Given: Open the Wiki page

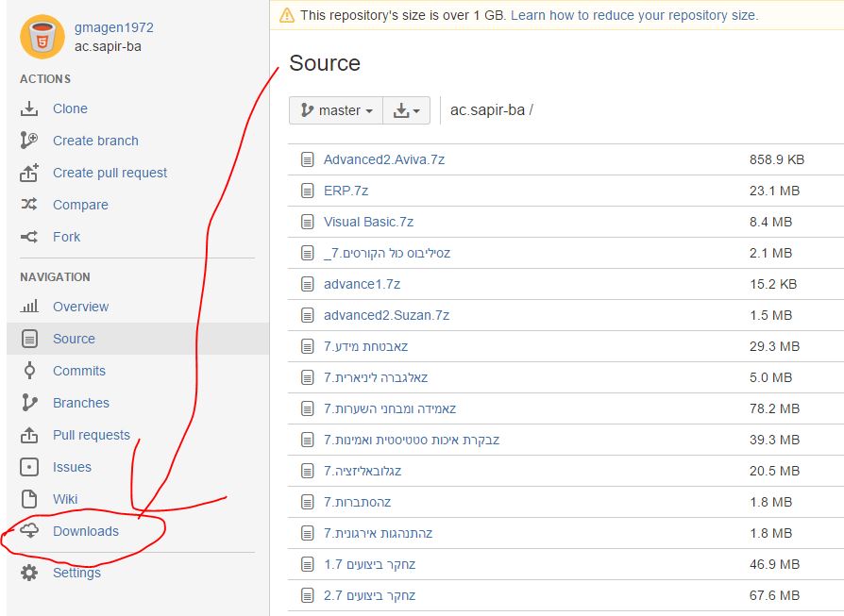Looking at the screenshot, I should pos(65,499).
